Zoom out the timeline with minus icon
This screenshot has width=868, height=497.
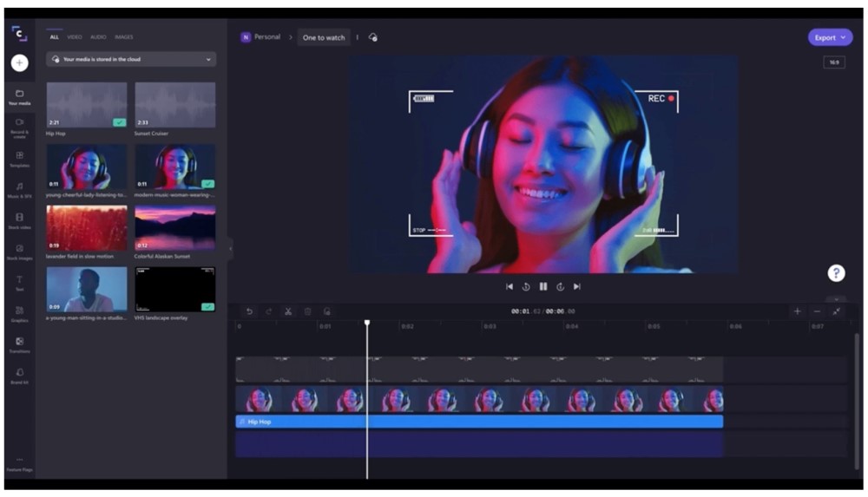[817, 311]
